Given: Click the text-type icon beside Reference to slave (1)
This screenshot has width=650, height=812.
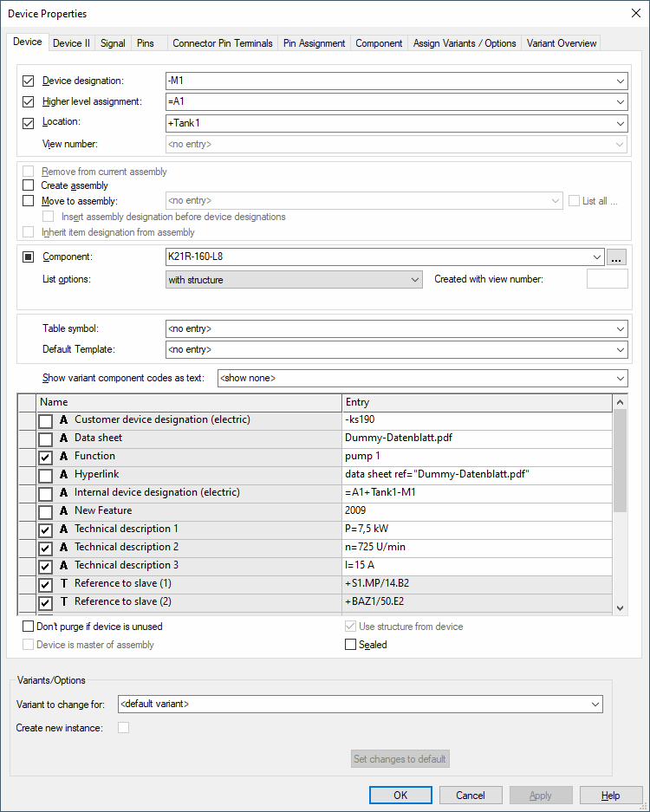Looking at the screenshot, I should 64,583.
